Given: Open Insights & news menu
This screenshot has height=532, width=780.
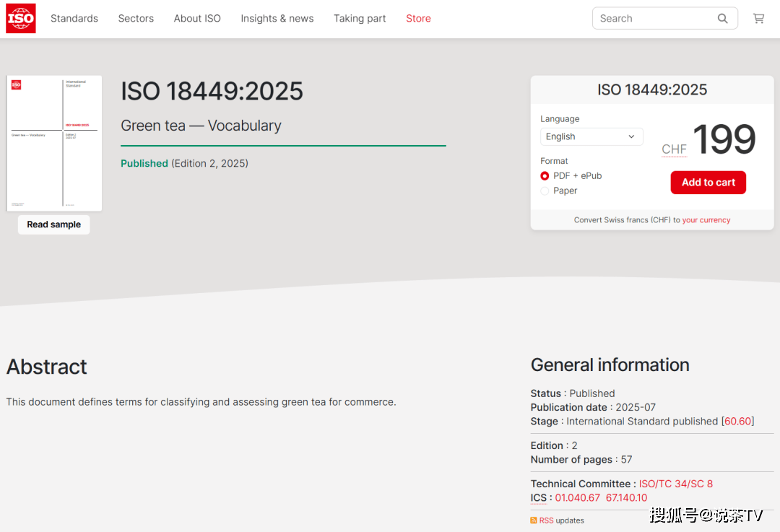Looking at the screenshot, I should [277, 19].
